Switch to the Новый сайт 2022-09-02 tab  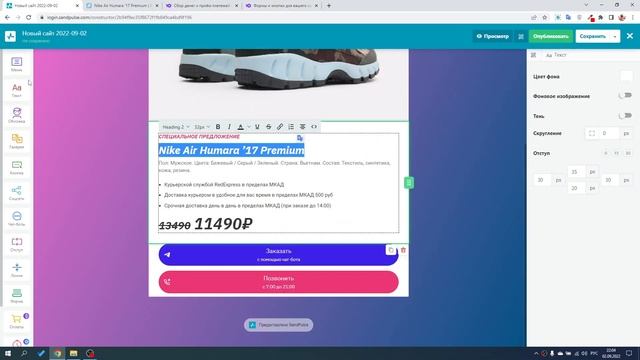pos(42,6)
